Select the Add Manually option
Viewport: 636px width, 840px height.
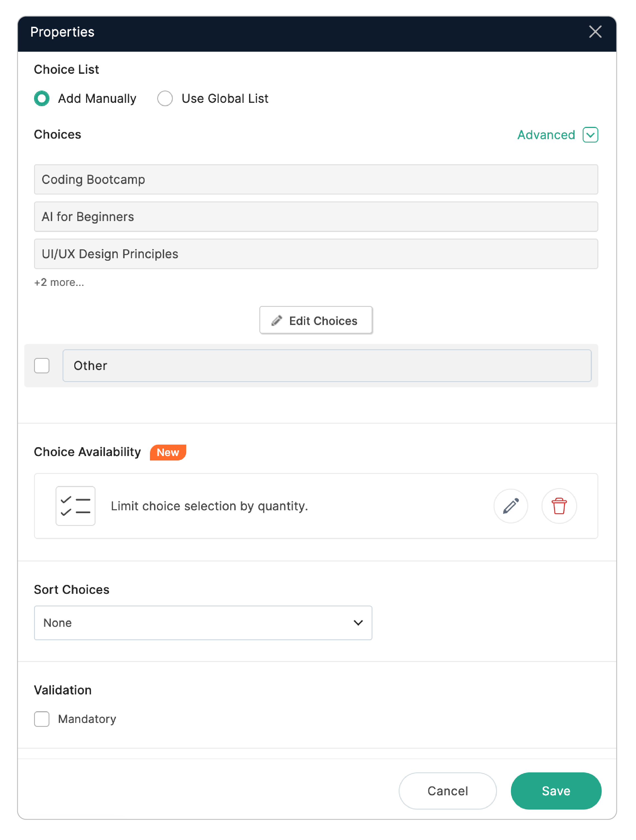pyautogui.click(x=42, y=98)
